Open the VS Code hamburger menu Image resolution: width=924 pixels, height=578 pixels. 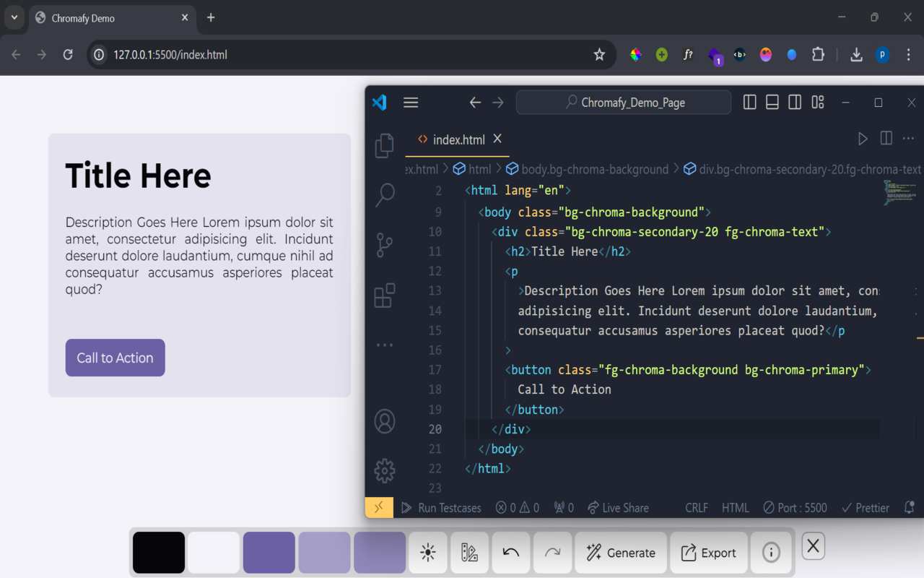(x=411, y=102)
